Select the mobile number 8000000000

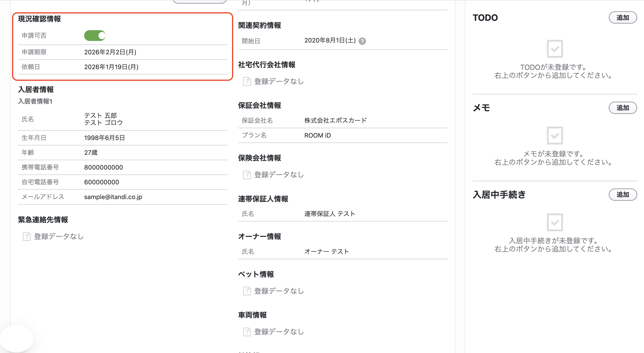[x=104, y=167]
